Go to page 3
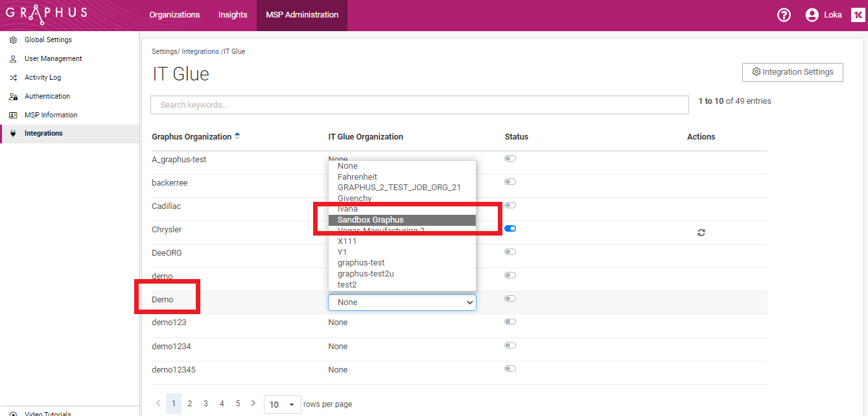This screenshot has height=416, width=868. [x=205, y=404]
